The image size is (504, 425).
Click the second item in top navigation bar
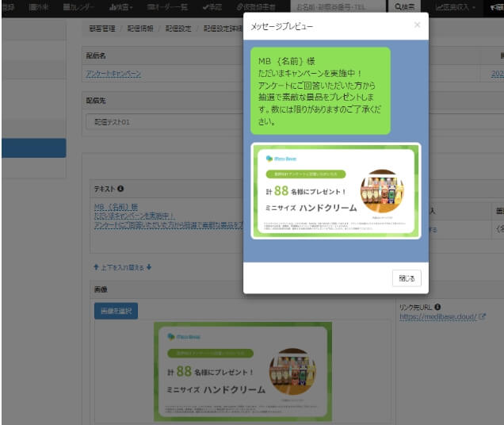coord(38,7)
